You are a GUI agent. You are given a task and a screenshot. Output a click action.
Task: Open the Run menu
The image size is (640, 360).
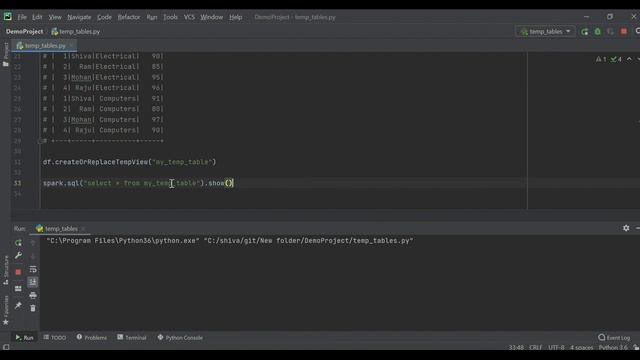[x=152, y=17]
